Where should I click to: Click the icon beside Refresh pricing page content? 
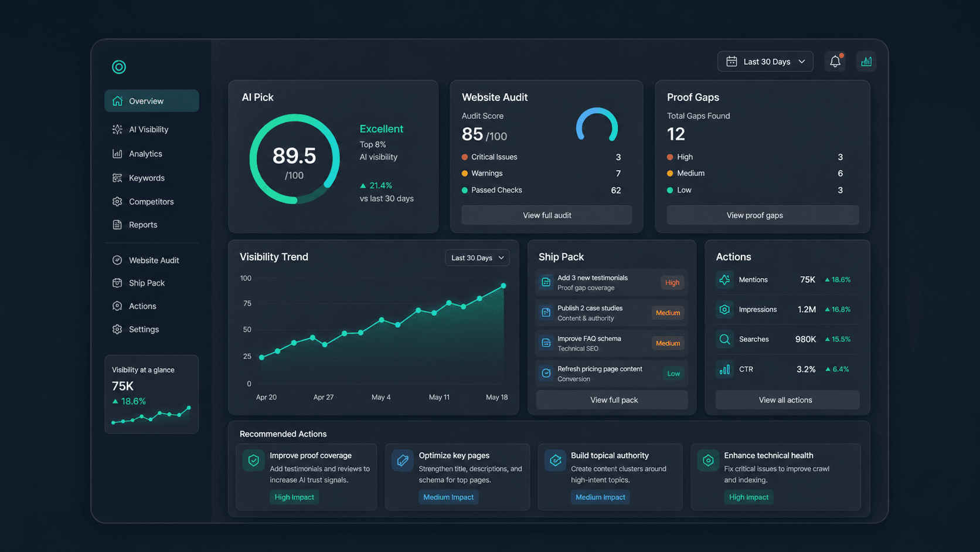click(546, 373)
